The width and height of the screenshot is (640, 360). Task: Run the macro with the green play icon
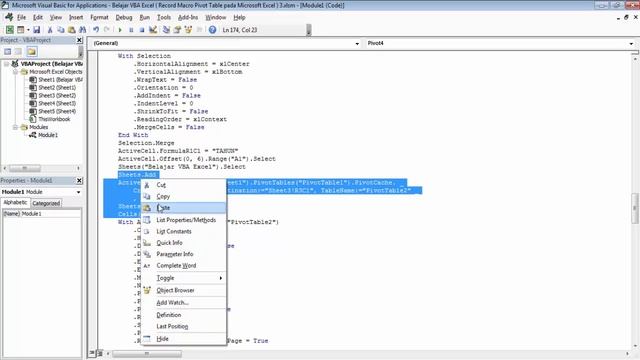pos(120,30)
